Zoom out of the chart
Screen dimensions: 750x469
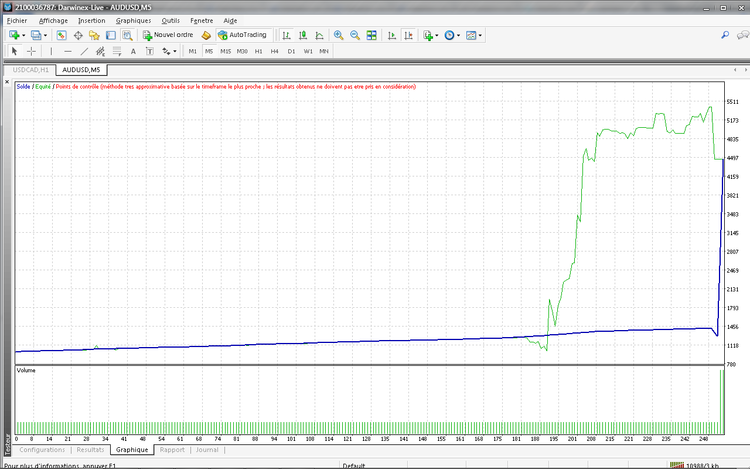click(x=354, y=35)
